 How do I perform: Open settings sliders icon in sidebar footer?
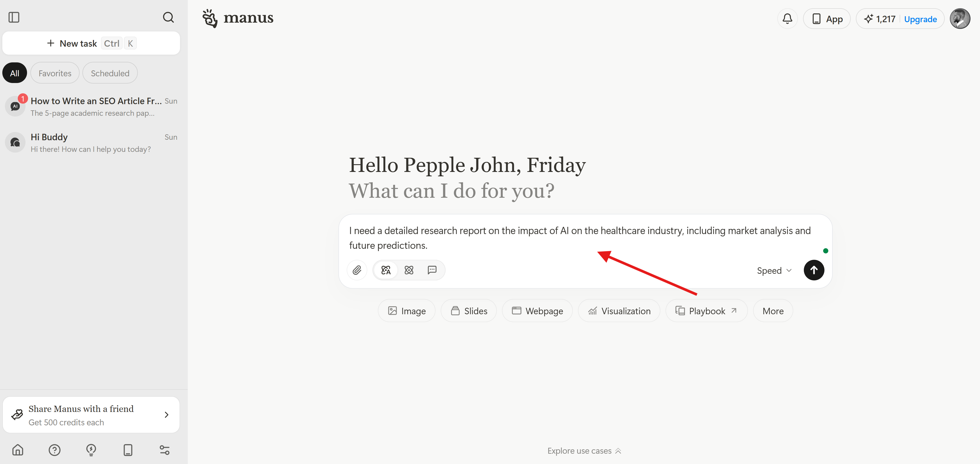pyautogui.click(x=164, y=450)
